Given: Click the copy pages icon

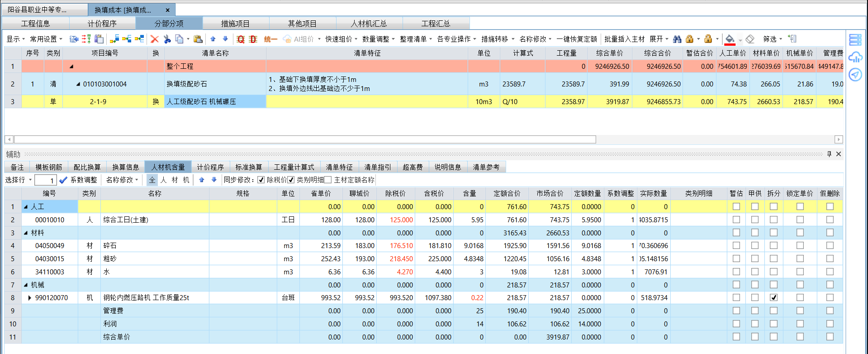Looking at the screenshot, I should (x=179, y=39).
